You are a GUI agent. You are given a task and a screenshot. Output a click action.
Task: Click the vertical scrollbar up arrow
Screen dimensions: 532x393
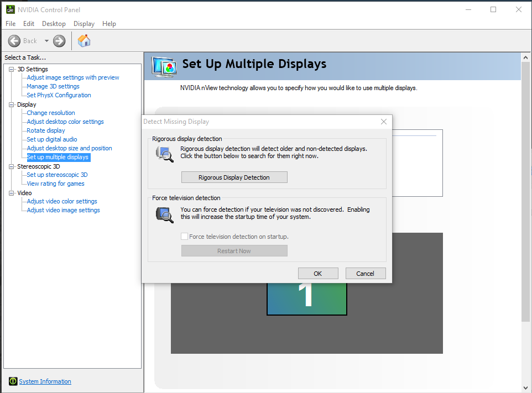point(525,57)
